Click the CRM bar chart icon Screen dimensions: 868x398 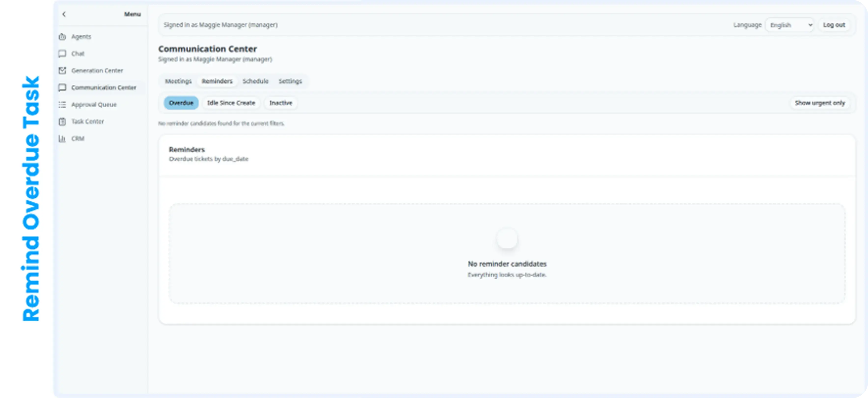point(62,139)
